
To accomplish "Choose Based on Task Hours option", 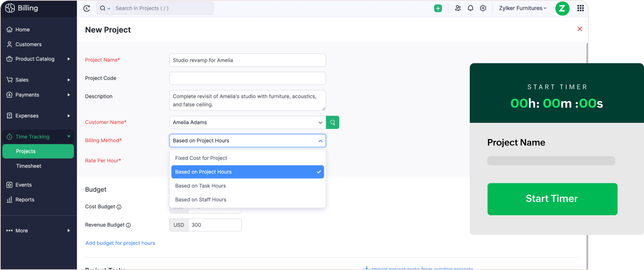I will [x=200, y=186].
